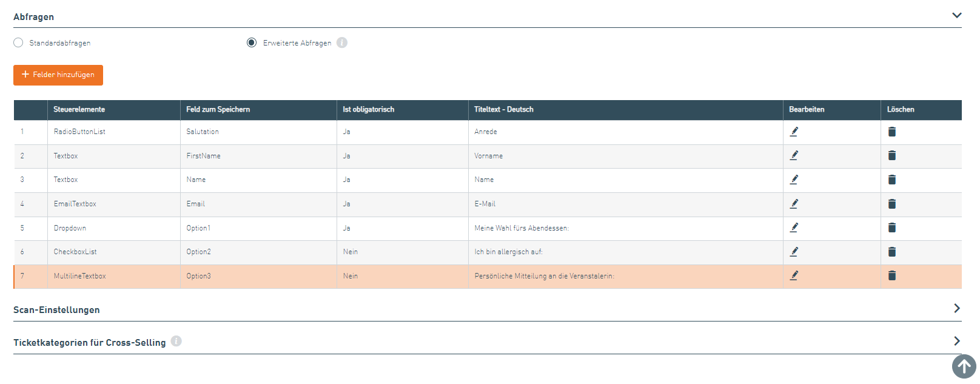Edit the Name textbox row
The height and width of the screenshot is (384, 980).
(794, 180)
